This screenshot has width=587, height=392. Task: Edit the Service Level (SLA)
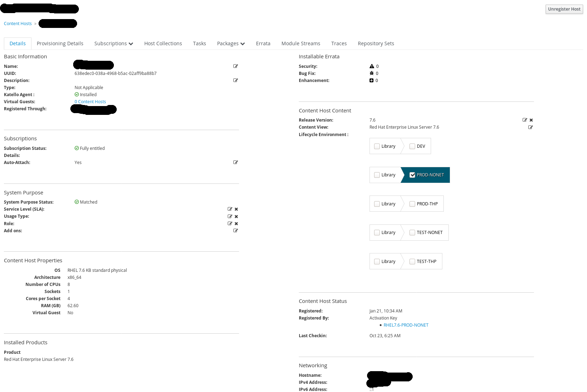[230, 209]
